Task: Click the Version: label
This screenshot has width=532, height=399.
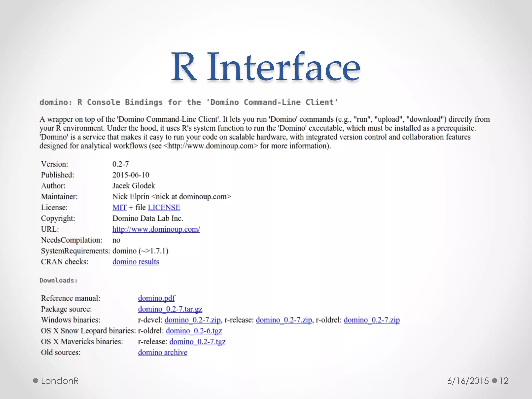Action: tap(55, 164)
